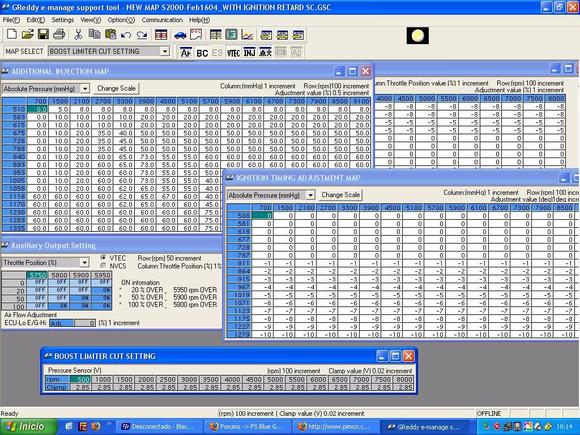Open the Option menu
580x435 pixels.
point(121,20)
